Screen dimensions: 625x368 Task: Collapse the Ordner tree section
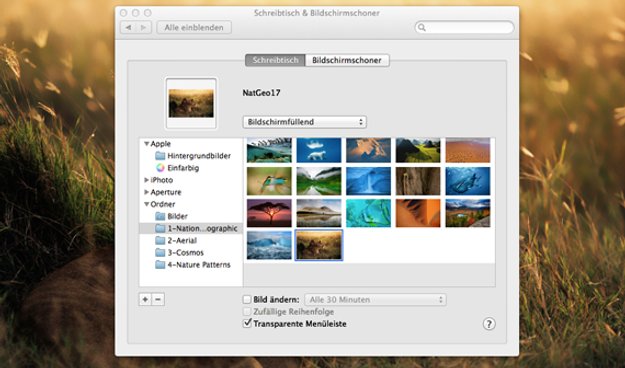[x=146, y=204]
